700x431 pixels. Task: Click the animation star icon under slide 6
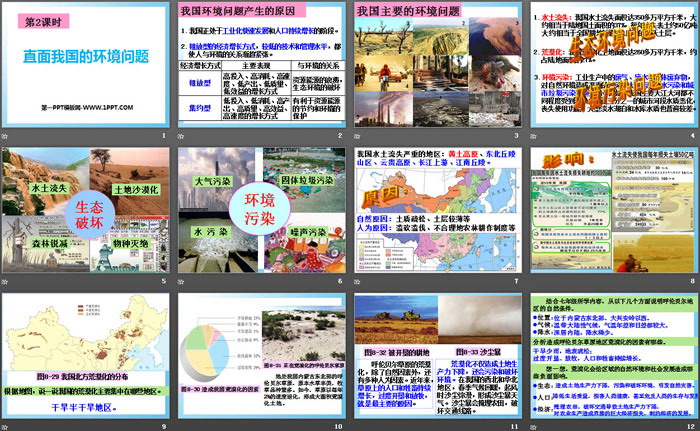181,281
